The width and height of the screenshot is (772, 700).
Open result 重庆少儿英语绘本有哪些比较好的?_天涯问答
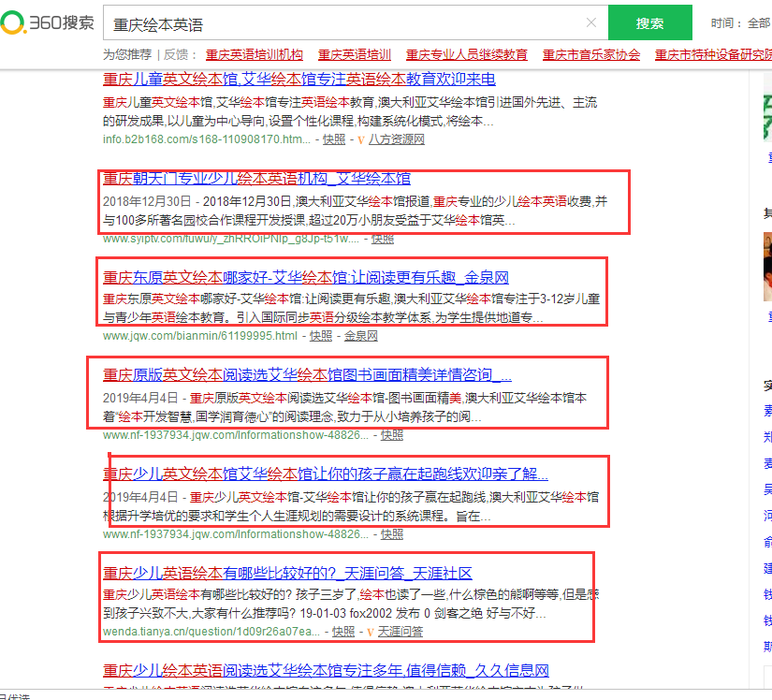tap(287, 573)
